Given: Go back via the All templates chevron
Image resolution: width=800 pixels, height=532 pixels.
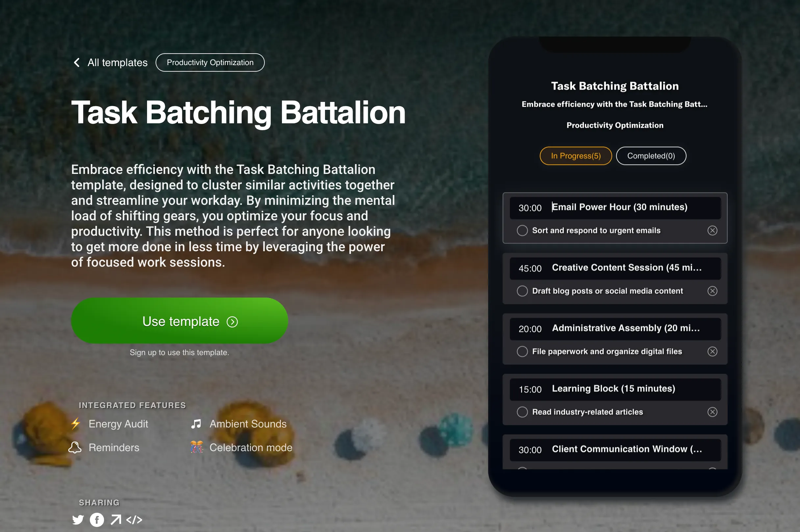Looking at the screenshot, I should pos(77,62).
